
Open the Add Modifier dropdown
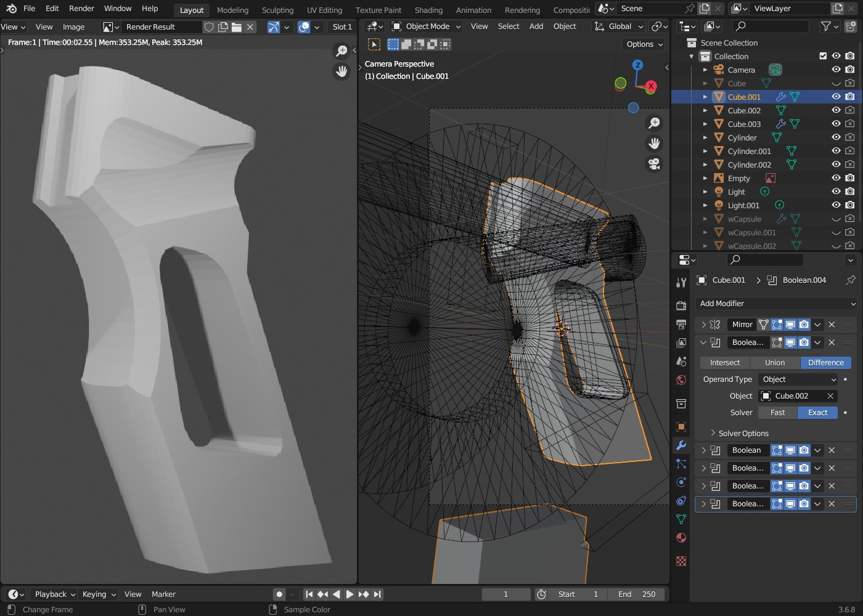(x=776, y=303)
